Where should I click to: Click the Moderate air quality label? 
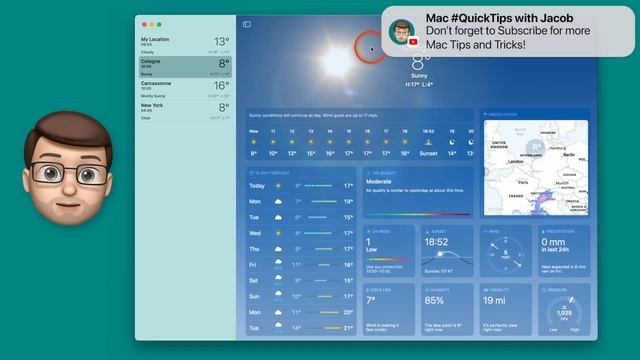click(x=378, y=182)
